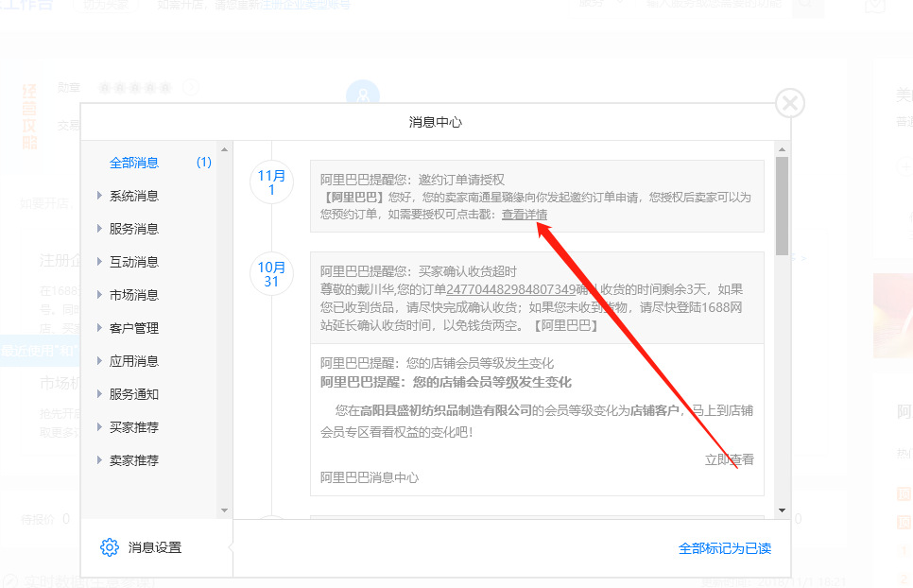
Task: Click 查看详情 link in invitation message
Action: coord(525,215)
